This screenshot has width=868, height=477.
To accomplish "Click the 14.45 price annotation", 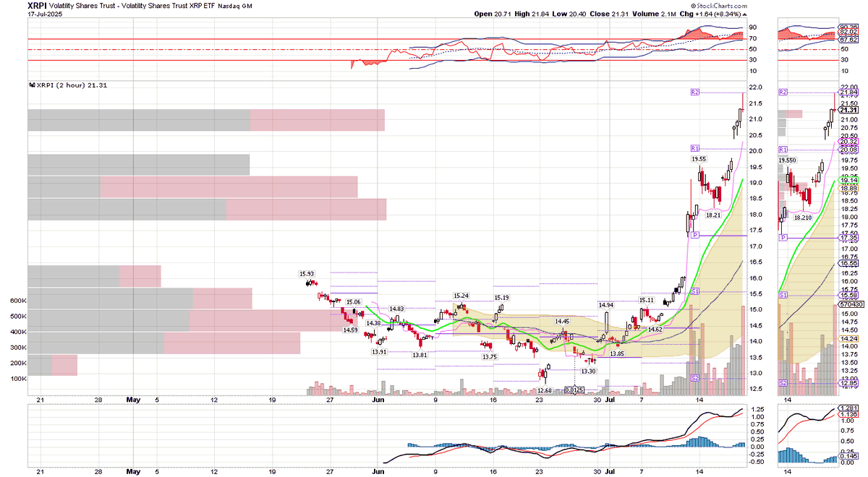I will click(563, 321).
